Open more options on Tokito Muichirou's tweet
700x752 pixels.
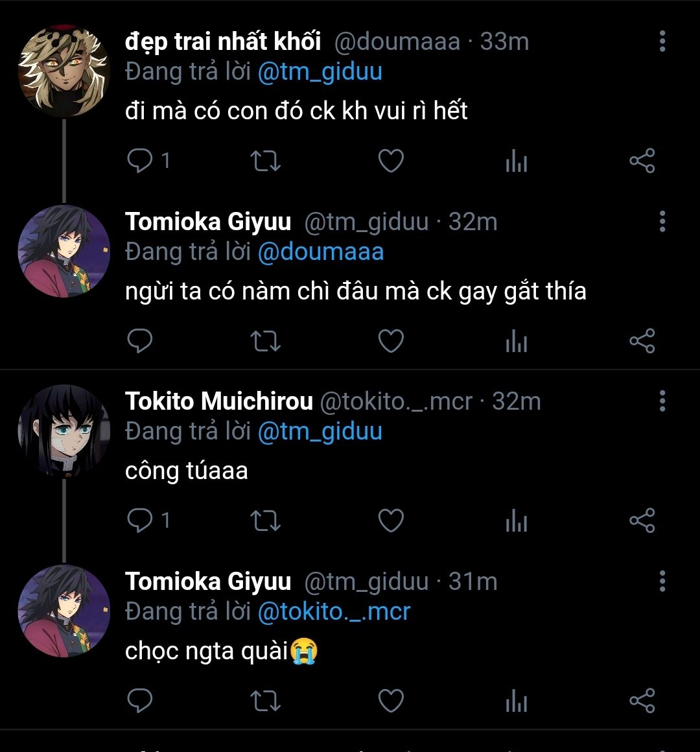click(x=662, y=401)
